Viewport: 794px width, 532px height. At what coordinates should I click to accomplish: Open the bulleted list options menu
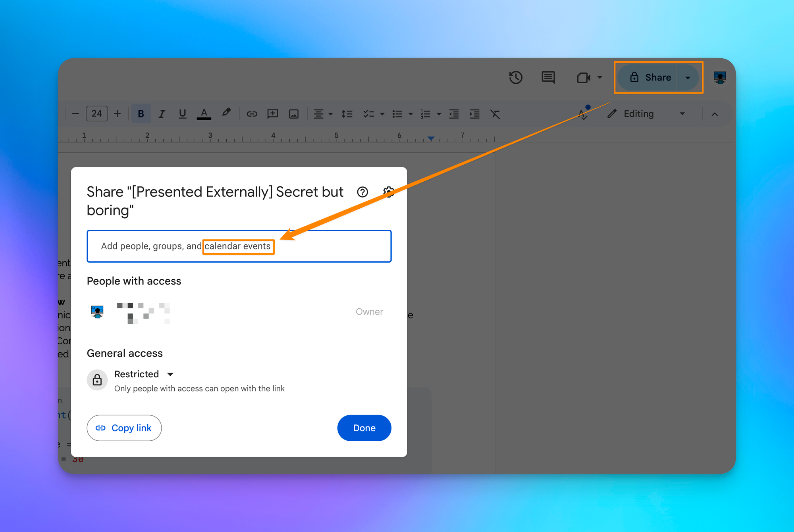(x=410, y=114)
